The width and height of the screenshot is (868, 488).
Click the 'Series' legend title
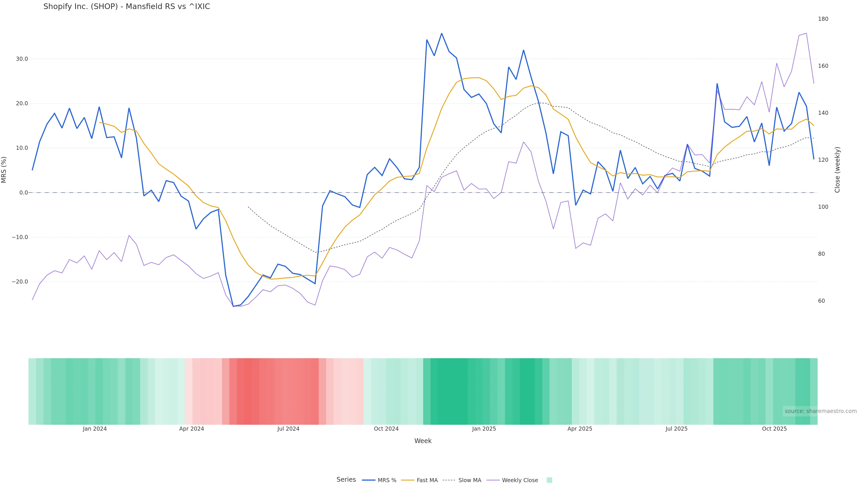(346, 480)
